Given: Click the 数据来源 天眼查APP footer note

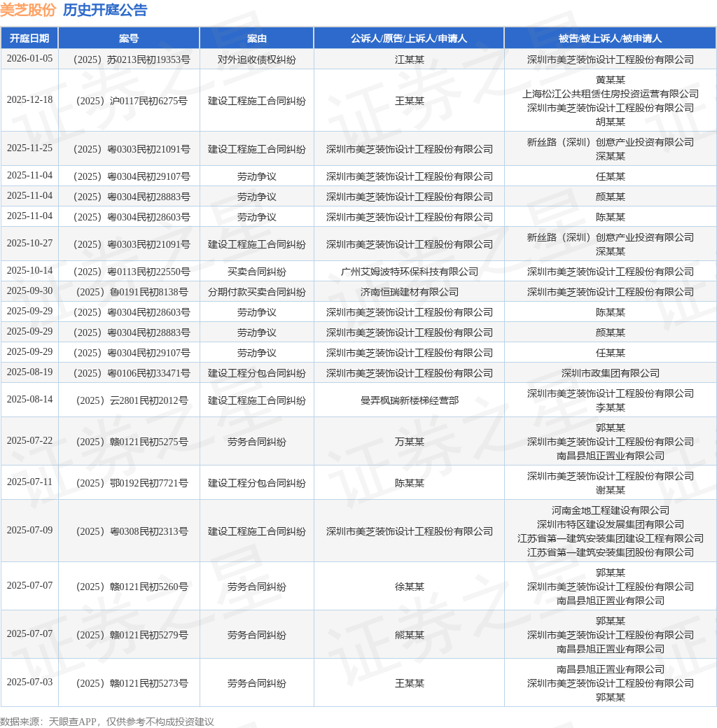Looking at the screenshot, I should coord(107,722).
